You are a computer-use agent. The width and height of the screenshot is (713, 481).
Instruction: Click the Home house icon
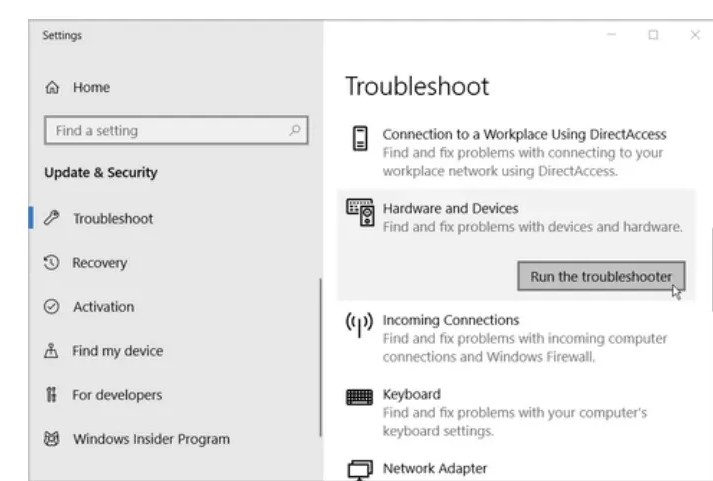point(52,87)
